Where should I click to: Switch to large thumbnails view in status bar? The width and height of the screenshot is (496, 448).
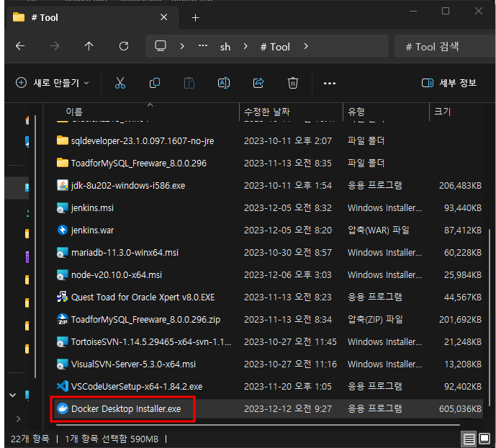coord(484,439)
